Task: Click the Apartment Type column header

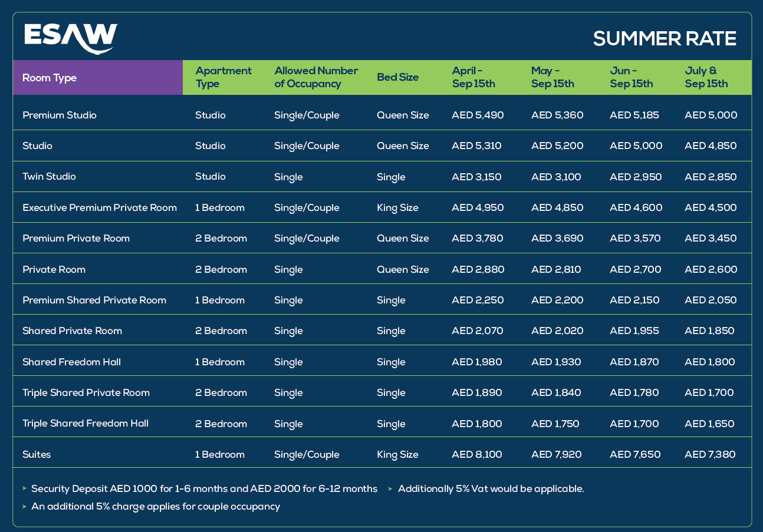Action: 223,77
